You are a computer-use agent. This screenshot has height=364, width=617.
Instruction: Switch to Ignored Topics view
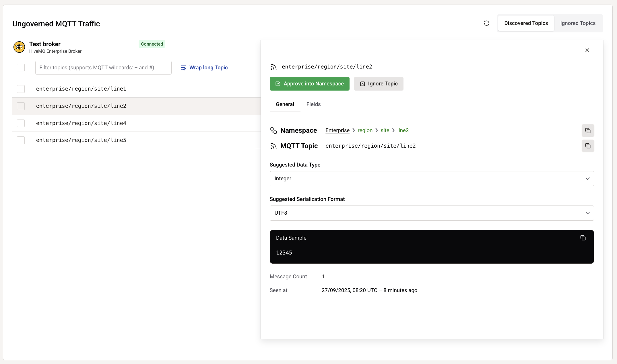pos(578,23)
